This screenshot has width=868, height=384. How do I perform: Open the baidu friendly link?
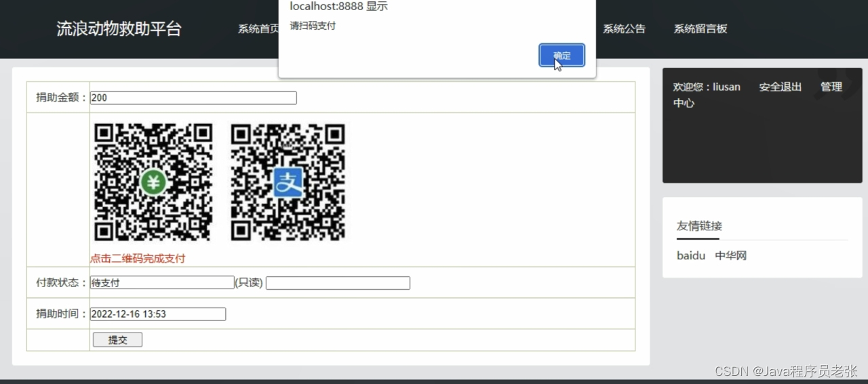[691, 256]
